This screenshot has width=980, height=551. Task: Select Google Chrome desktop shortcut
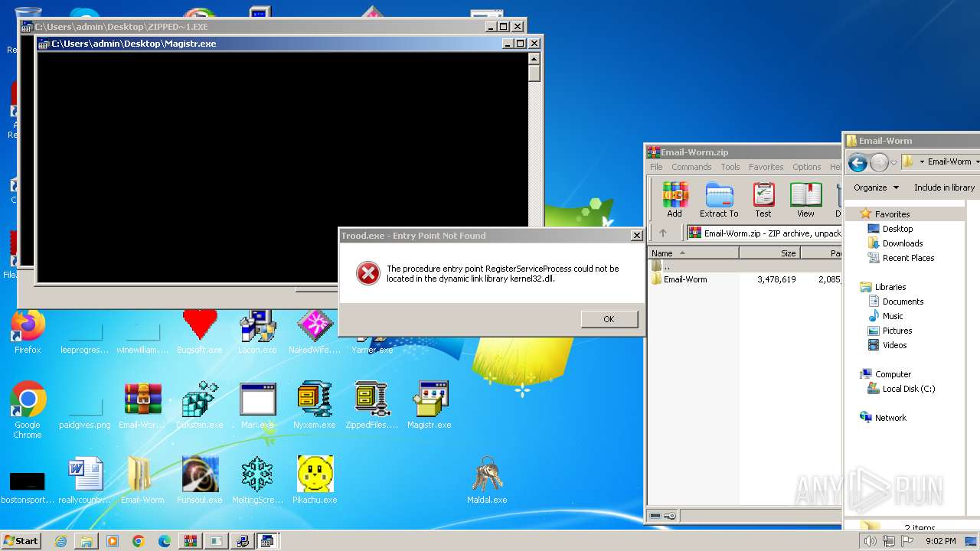(x=28, y=410)
